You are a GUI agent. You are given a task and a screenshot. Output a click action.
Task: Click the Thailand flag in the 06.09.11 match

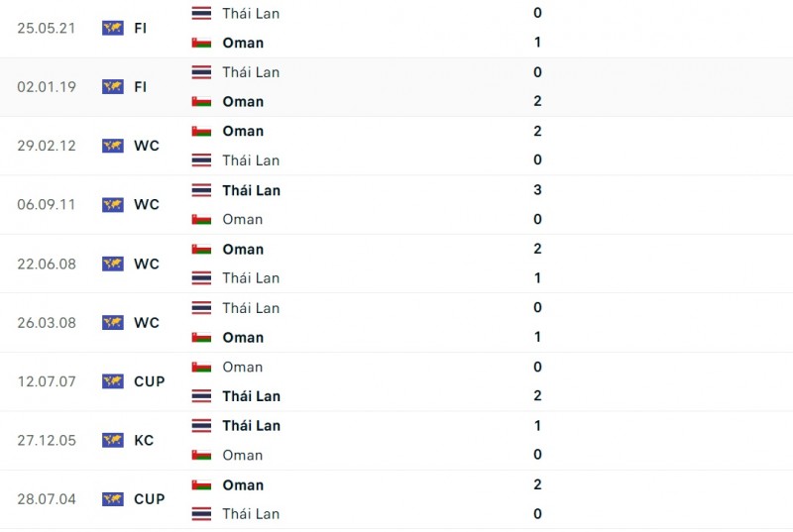pyautogui.click(x=201, y=190)
